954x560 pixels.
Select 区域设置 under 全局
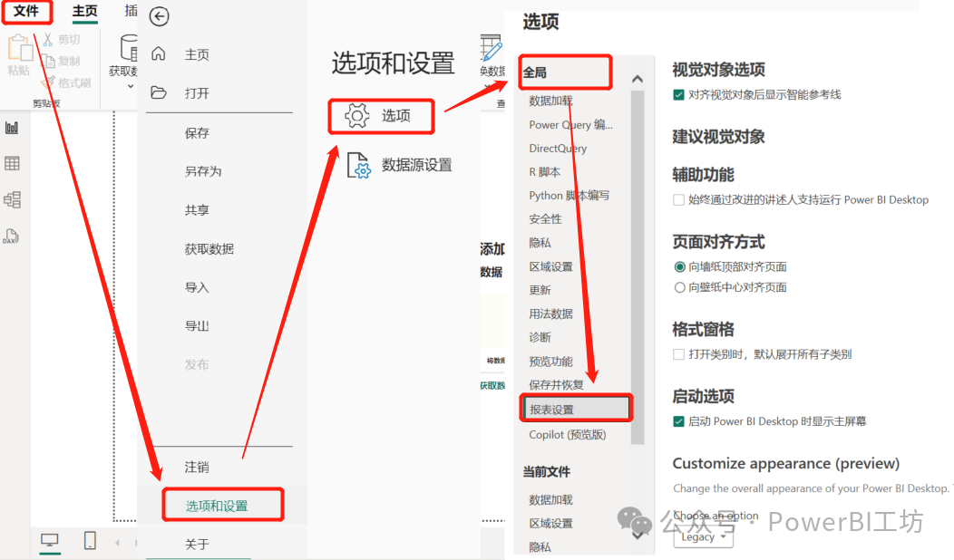(x=550, y=266)
